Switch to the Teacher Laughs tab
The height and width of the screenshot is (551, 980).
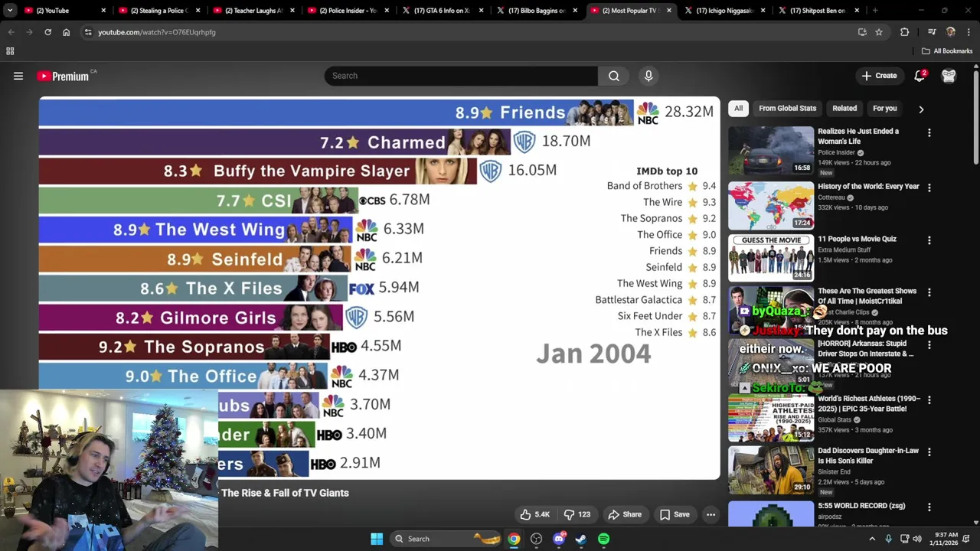click(253, 11)
